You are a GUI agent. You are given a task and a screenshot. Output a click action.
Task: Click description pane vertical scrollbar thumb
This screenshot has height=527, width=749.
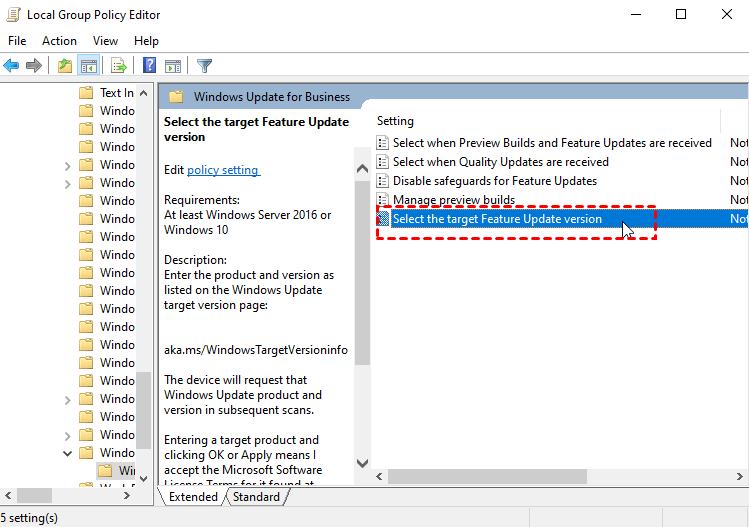point(363,274)
